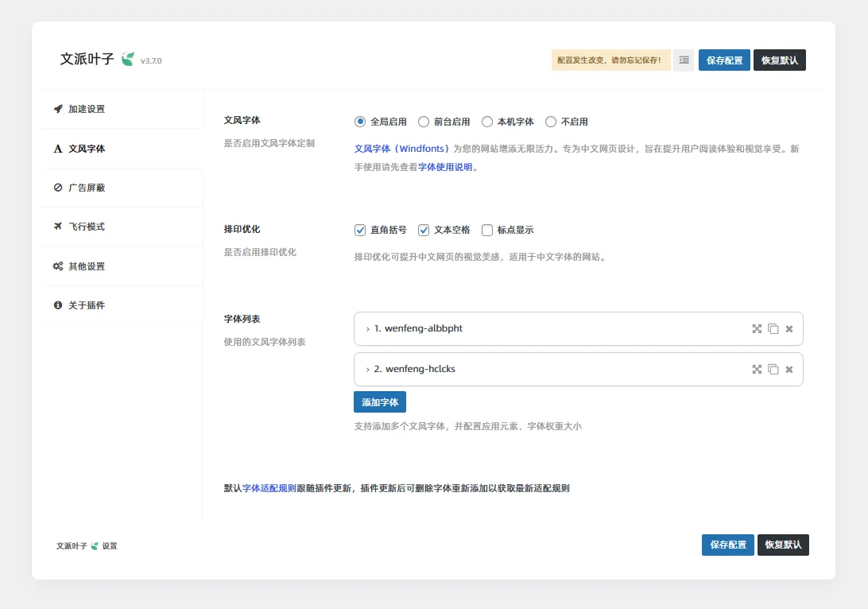The image size is (868, 609).
Task: Uncheck the 直角括号 checkbox
Action: [x=360, y=231]
